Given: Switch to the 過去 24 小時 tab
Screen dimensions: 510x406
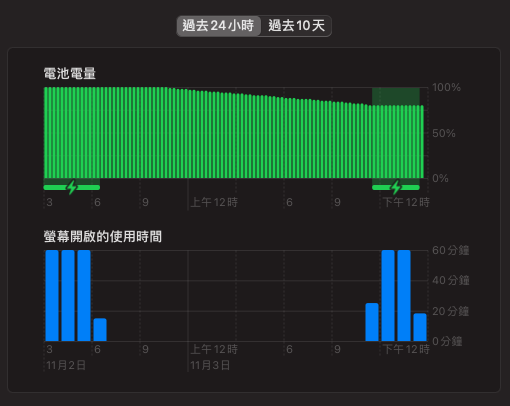Looking at the screenshot, I should [x=218, y=26].
